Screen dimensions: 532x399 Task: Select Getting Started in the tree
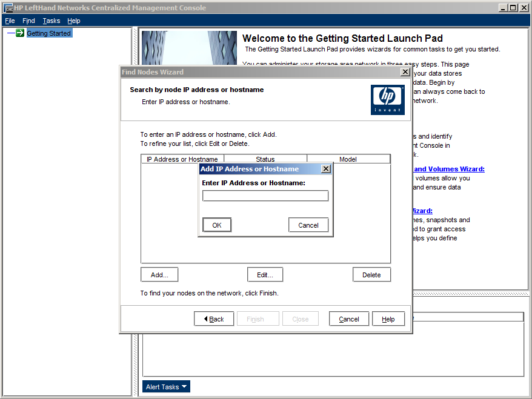[x=48, y=33]
